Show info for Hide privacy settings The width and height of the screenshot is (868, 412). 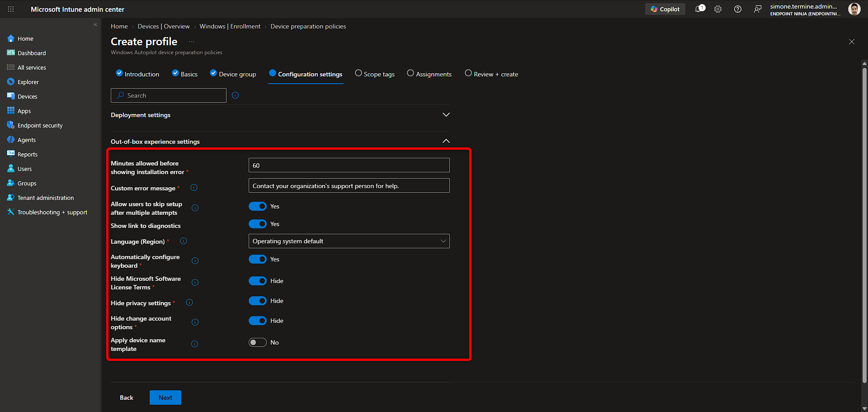coord(189,303)
